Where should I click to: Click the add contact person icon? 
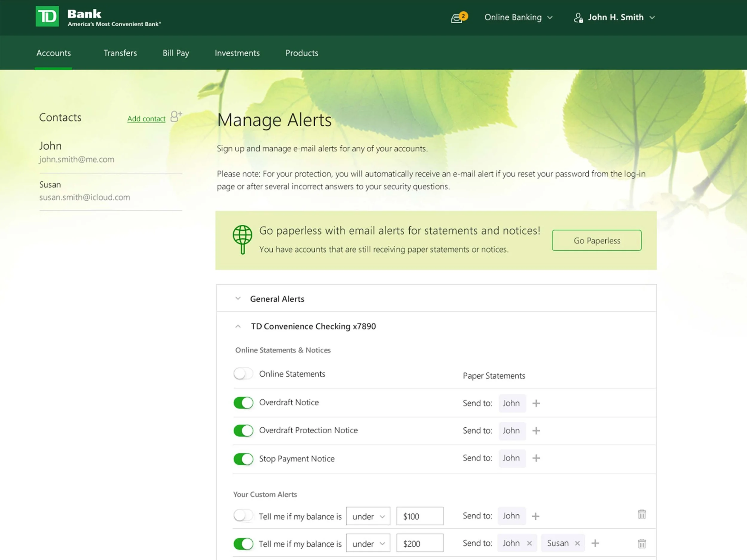click(x=176, y=116)
